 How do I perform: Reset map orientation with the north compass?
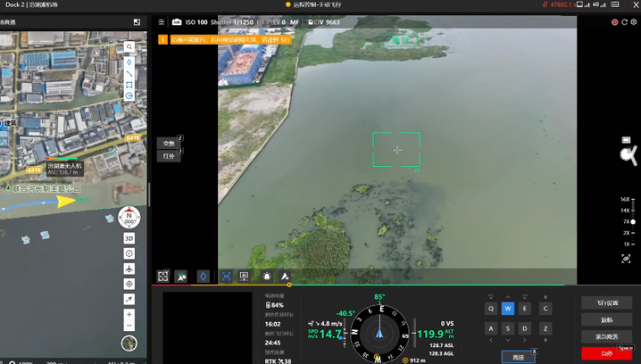129,217
